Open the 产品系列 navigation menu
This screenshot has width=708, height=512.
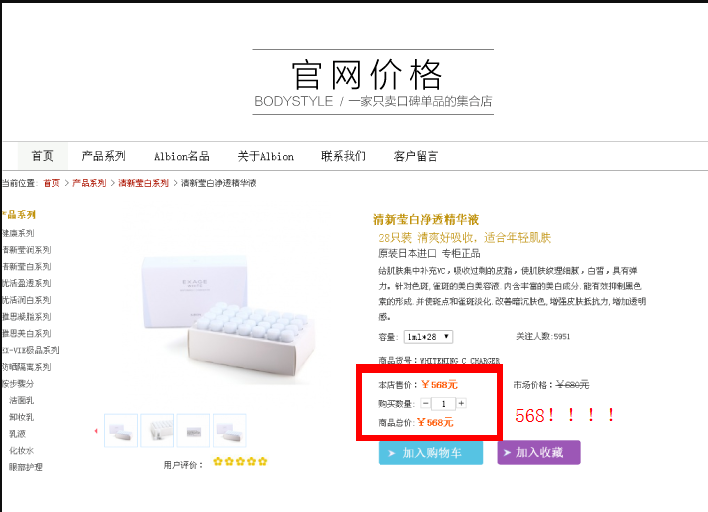pyautogui.click(x=104, y=156)
